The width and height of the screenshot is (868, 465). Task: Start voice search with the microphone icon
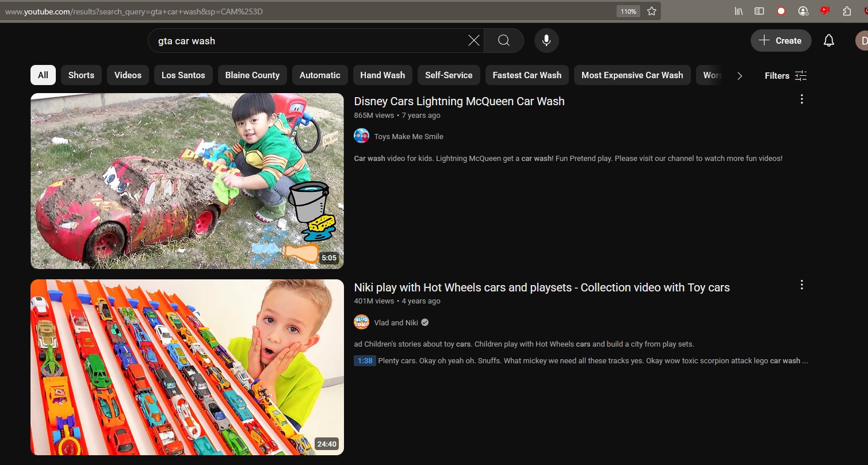pyautogui.click(x=546, y=40)
